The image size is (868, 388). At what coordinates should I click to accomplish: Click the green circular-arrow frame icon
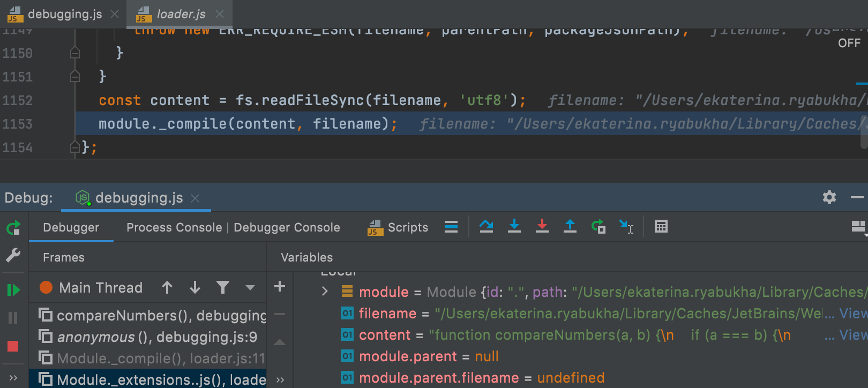[x=598, y=227]
